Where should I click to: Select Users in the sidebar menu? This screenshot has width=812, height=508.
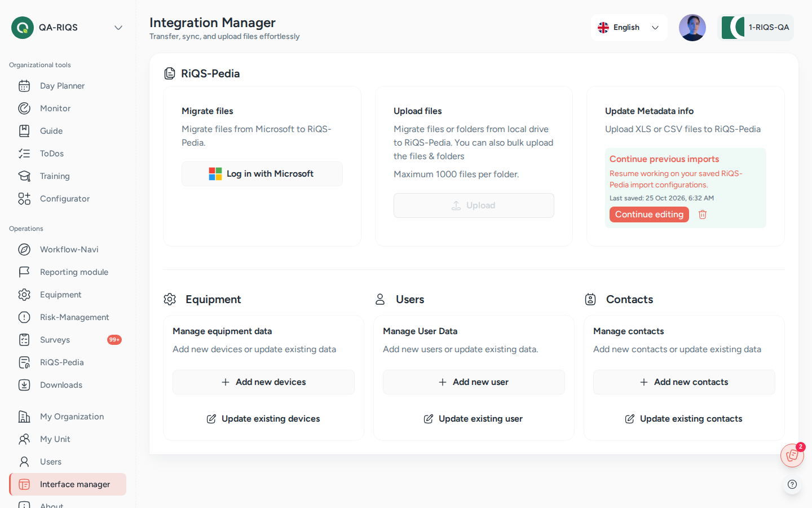[68, 462]
